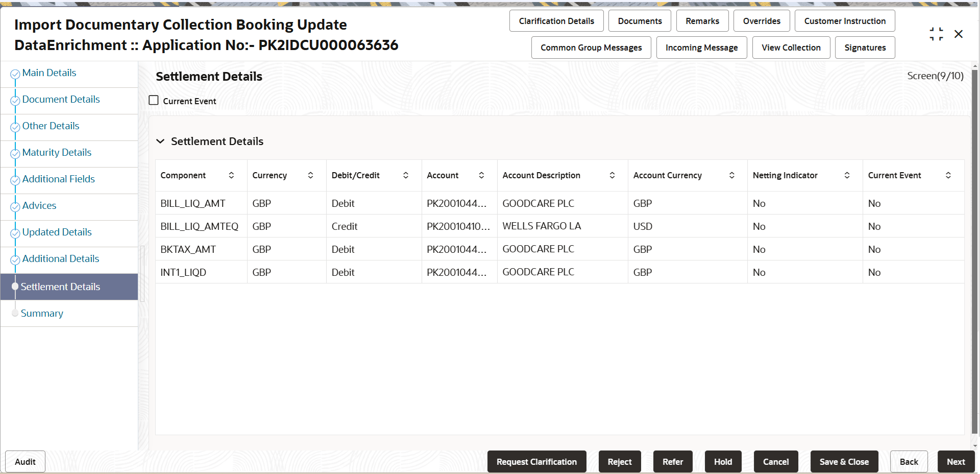The height and width of the screenshot is (474, 980).
Task: Reject the application
Action: click(620, 462)
